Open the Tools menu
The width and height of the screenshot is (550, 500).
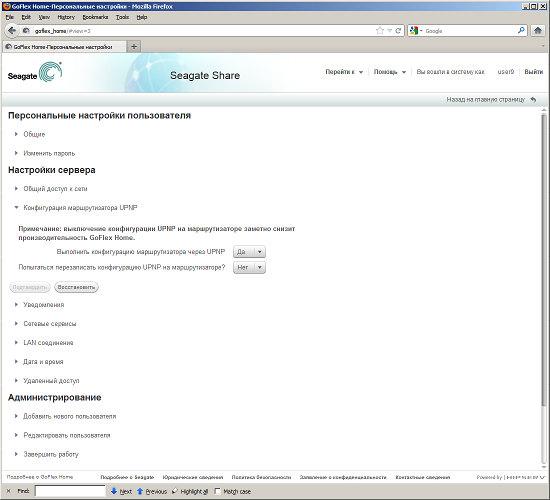[x=122, y=17]
